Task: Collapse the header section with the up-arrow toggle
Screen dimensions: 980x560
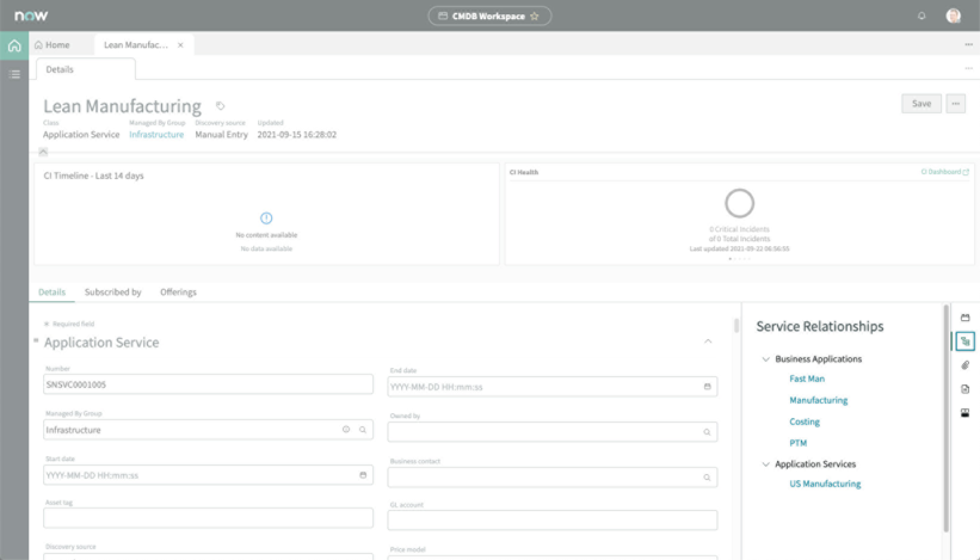Action: [x=43, y=151]
